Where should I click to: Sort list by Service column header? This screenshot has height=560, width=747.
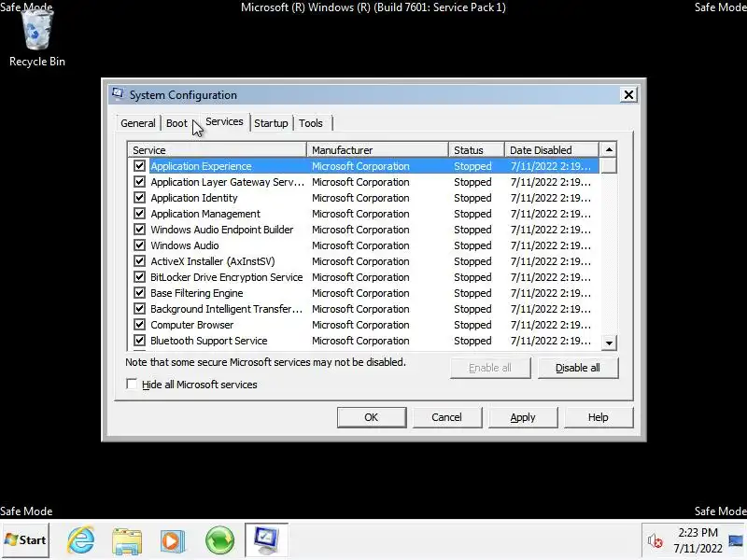218,150
